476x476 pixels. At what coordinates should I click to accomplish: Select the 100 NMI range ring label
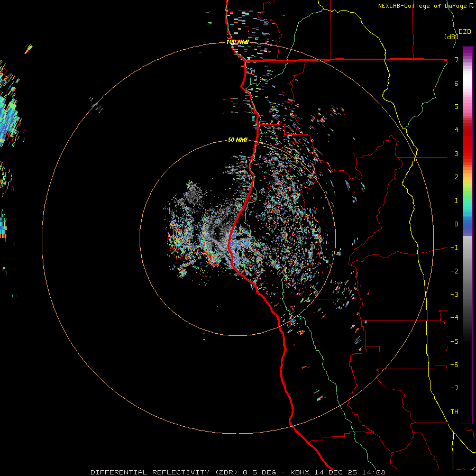[237, 42]
